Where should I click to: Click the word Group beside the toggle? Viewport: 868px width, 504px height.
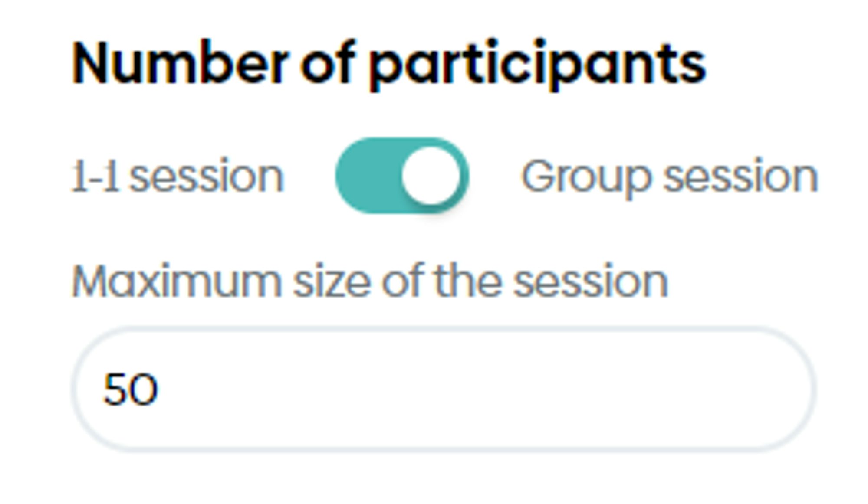[586, 179]
